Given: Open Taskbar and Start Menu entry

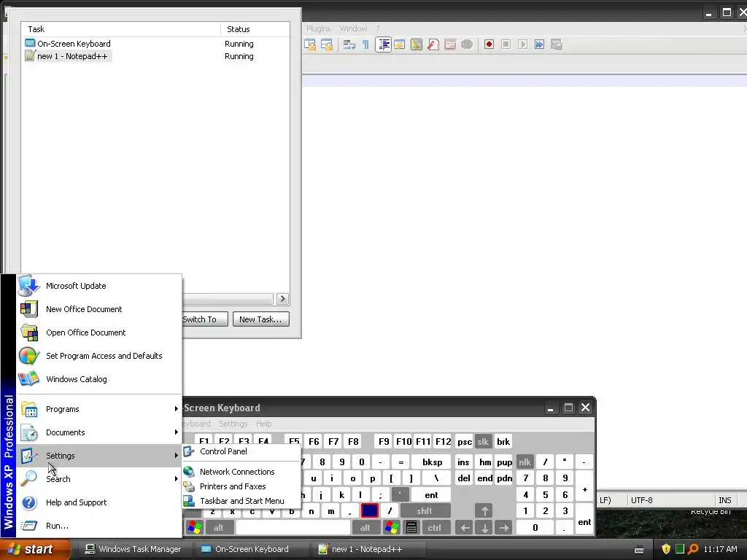Looking at the screenshot, I should (x=241, y=501).
